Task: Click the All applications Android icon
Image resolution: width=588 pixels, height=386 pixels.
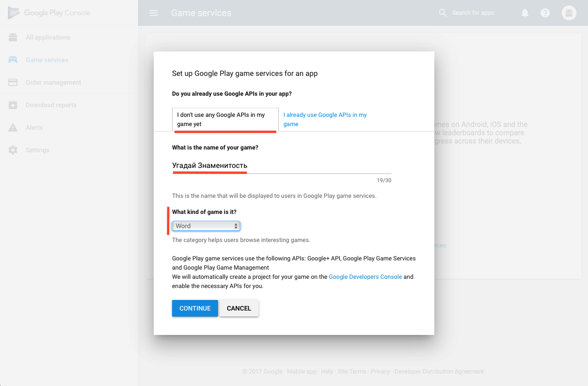Action: (x=13, y=37)
